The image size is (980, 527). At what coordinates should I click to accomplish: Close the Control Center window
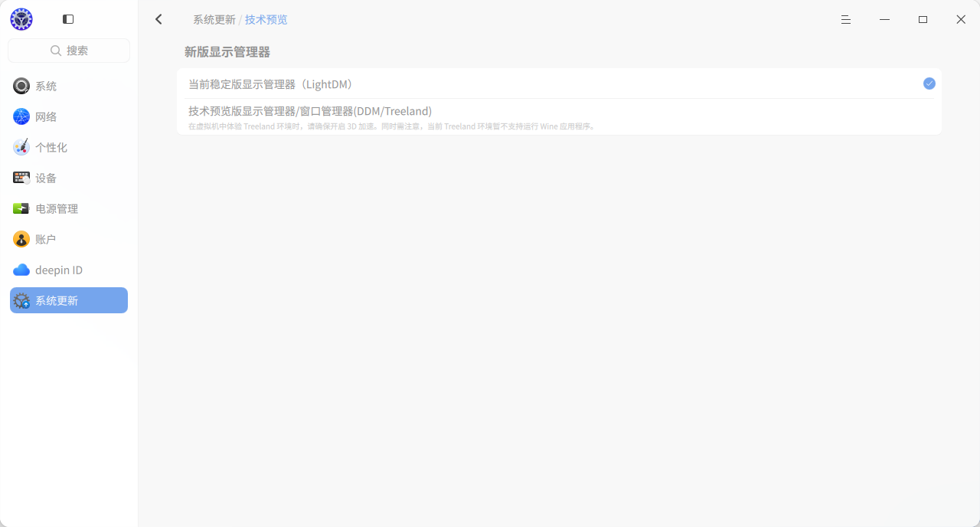pos(961,20)
